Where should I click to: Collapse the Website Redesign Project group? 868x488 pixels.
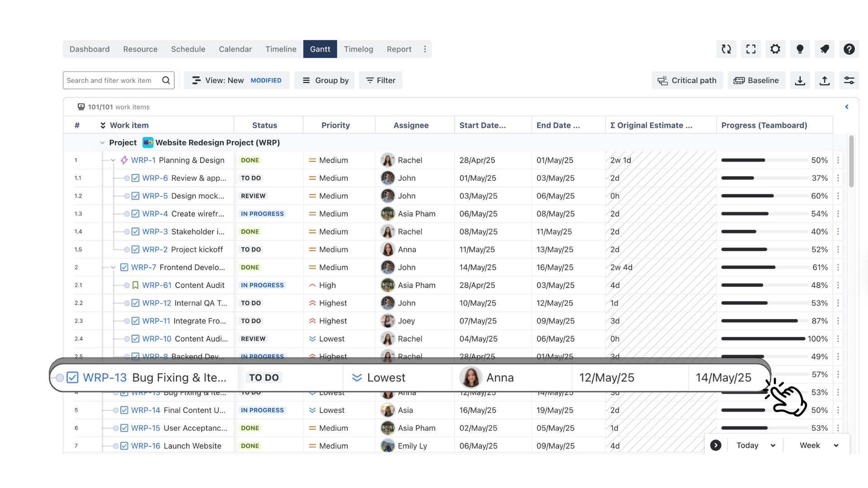point(102,142)
